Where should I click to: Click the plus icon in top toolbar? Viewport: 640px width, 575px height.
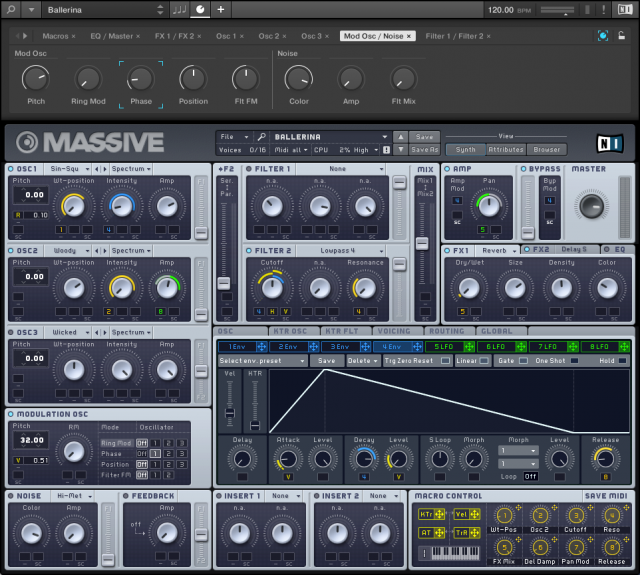click(x=220, y=9)
